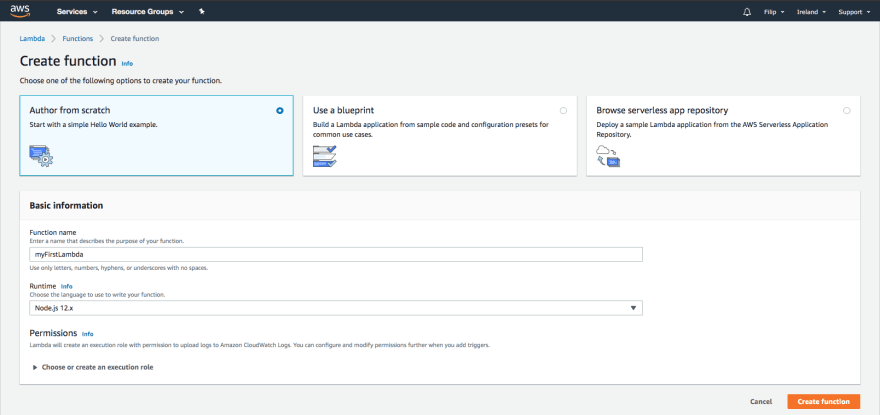The image size is (880, 415).
Task: Expand Choose or create an execution role
Action: (x=93, y=367)
